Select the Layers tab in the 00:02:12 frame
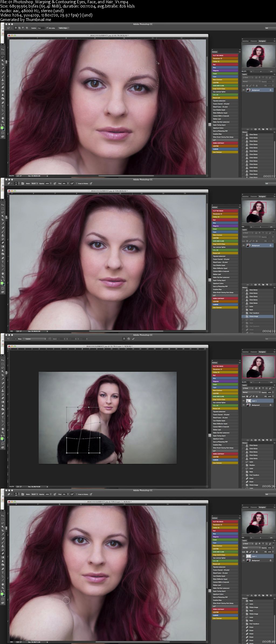 click(244, 74)
